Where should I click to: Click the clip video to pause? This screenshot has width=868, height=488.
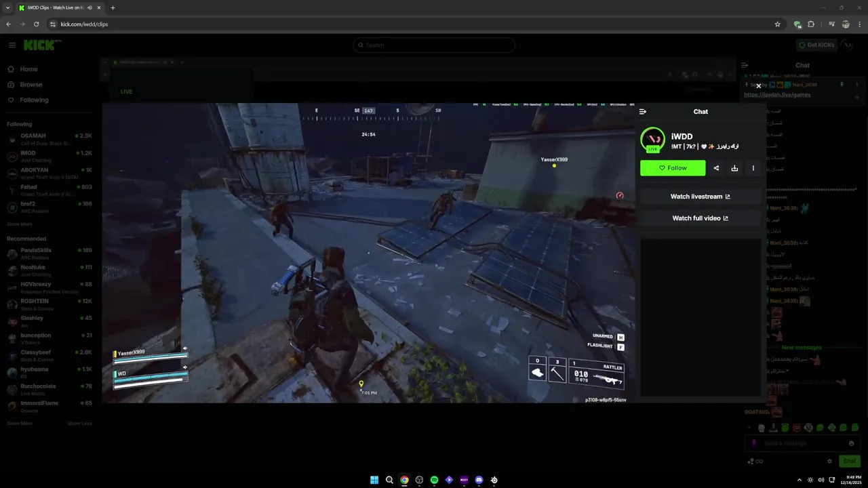tap(368, 253)
